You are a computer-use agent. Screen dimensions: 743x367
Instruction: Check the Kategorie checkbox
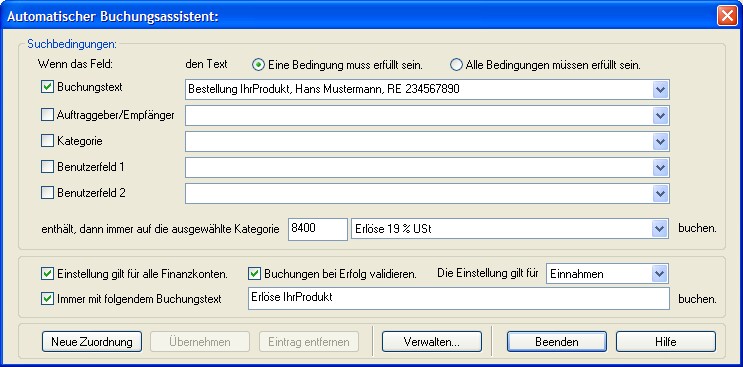pyautogui.click(x=47, y=141)
